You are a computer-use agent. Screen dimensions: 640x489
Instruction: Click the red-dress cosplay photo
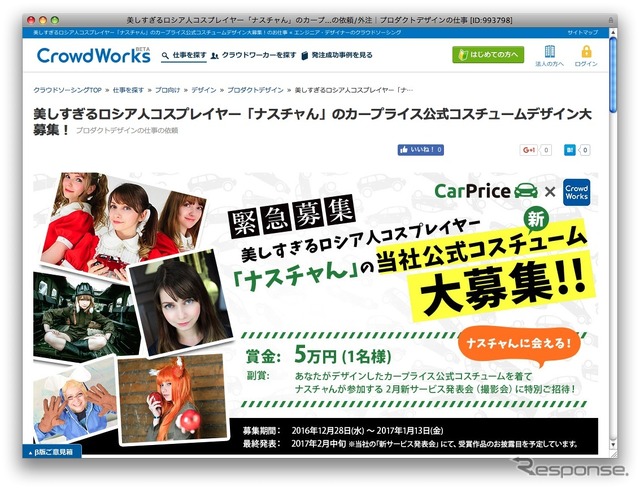(123, 223)
